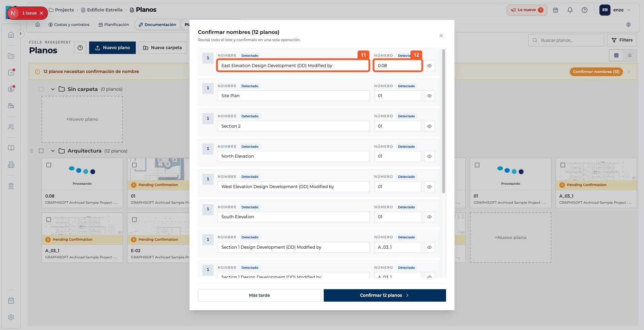Collapse the Arquitectura folder
This screenshot has height=330, width=644.
[x=53, y=151]
